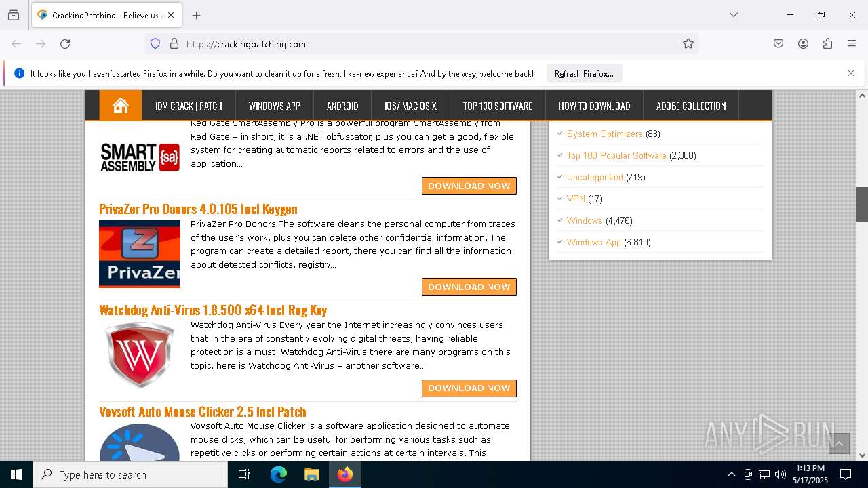
Task: Open the TOP 100 SOFTWARE menu
Action: 497,106
